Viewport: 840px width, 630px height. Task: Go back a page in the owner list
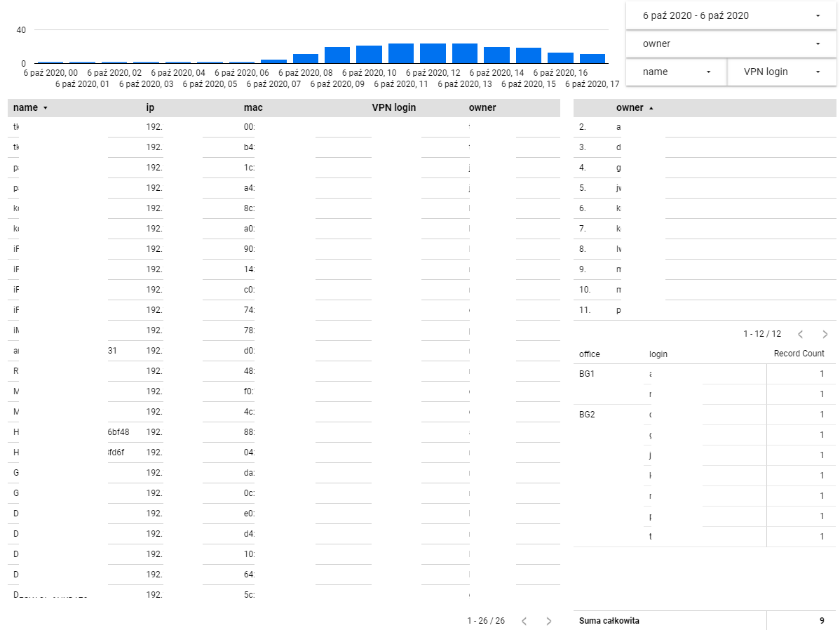pyautogui.click(x=800, y=334)
